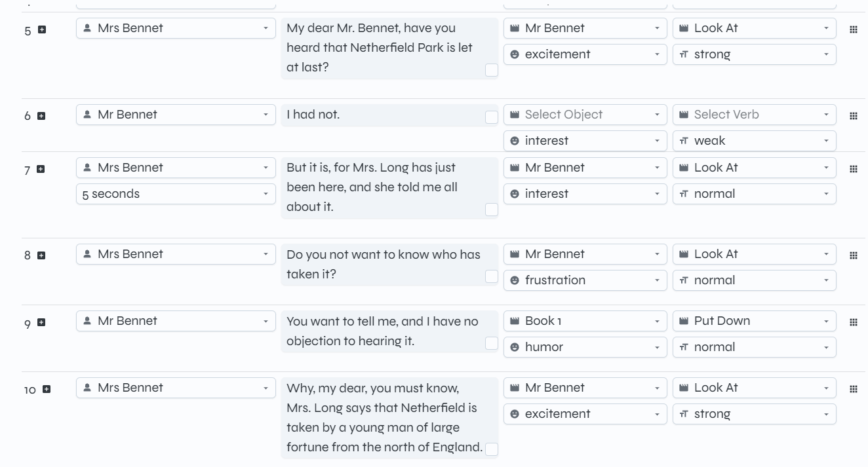Click the drag handle icon on row 6
The width and height of the screenshot is (868, 467).
coord(854,115)
